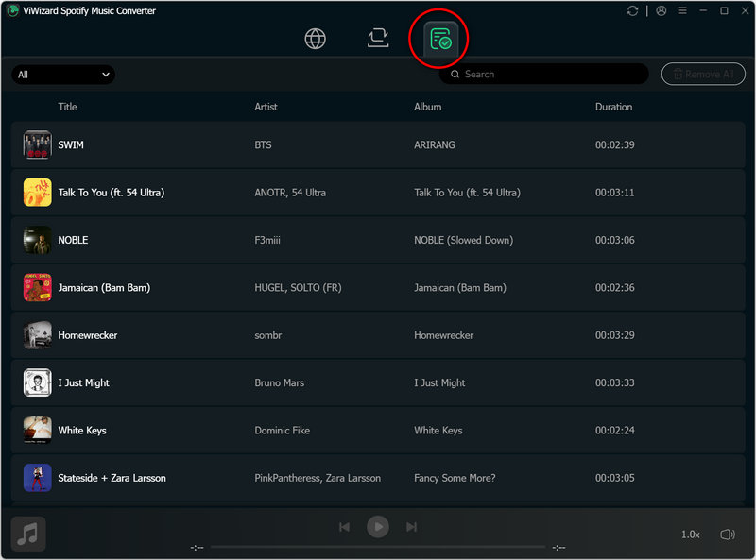Click the Remove All button

click(703, 75)
